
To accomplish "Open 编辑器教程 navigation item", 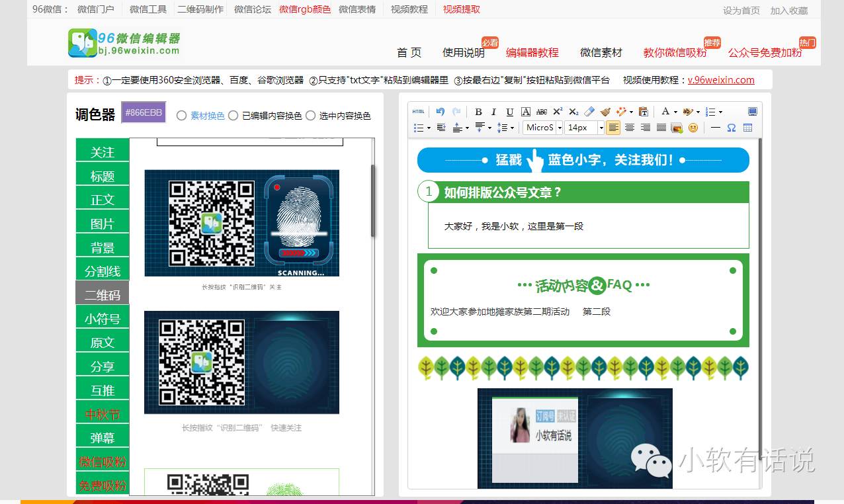I will (x=532, y=52).
